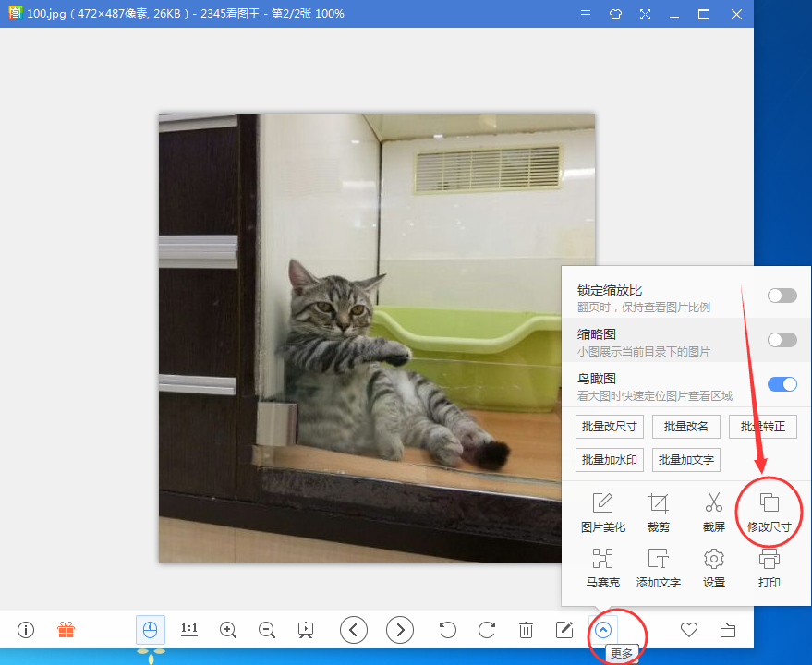Click the 批量加水印 batch watermark button
Viewport: 812px width, 665px height.
(x=609, y=459)
